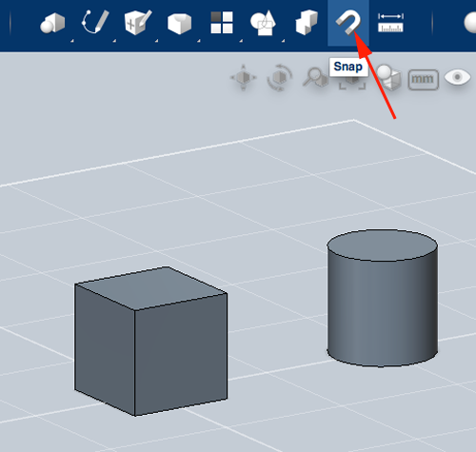Select the gray cylinder in the viewport

[383, 298]
